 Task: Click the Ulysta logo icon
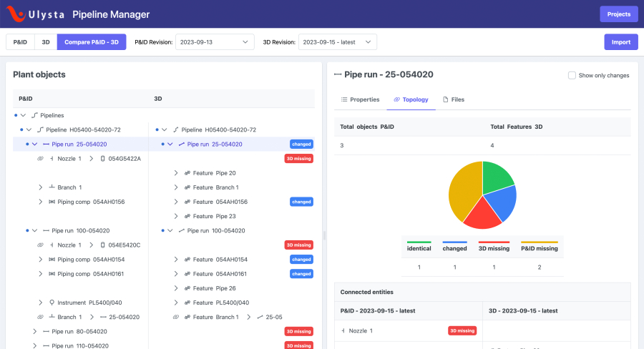coord(16,14)
